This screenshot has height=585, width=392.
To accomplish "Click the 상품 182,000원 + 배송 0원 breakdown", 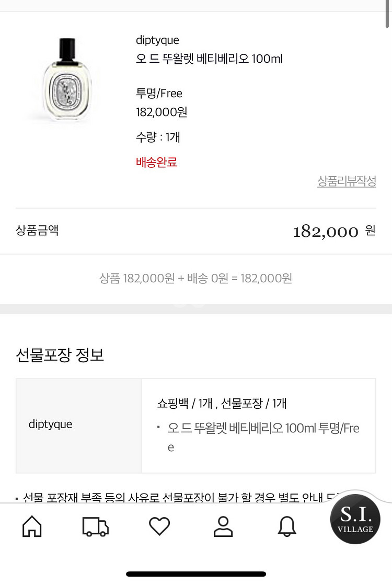I will point(195,278).
